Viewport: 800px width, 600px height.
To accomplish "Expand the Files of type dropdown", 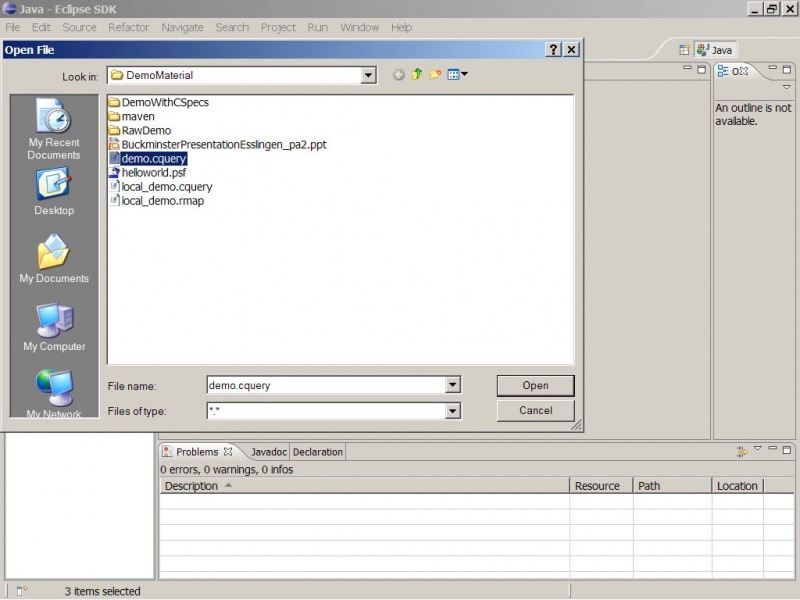I will tap(453, 411).
